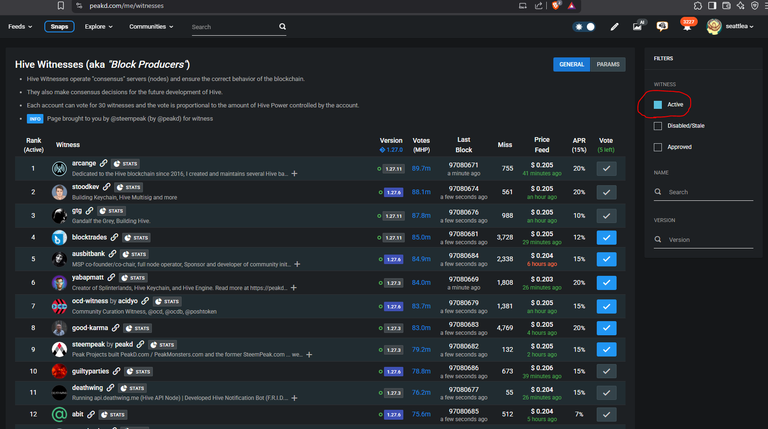Open the Feeds dropdown
Image resolution: width=768 pixels, height=429 pixels.
[20, 26]
